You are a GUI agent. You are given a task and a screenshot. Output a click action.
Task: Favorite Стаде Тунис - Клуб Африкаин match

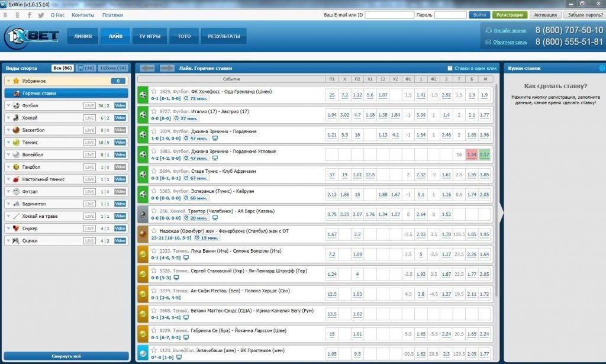(154, 171)
